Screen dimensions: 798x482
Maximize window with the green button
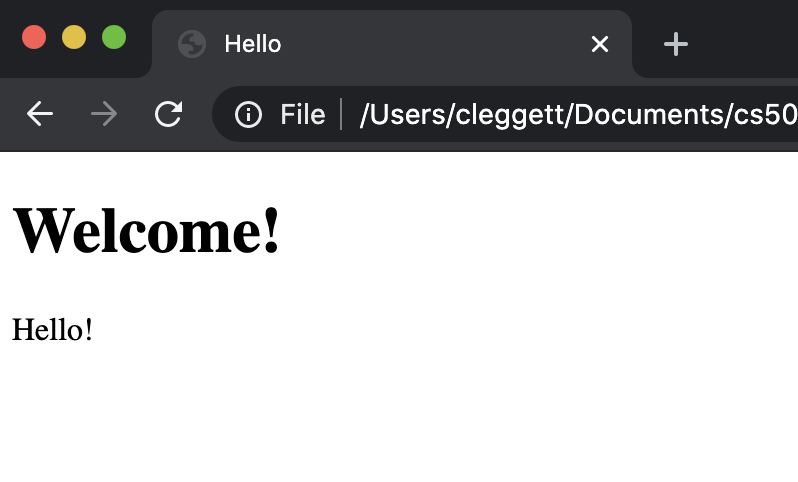114,37
